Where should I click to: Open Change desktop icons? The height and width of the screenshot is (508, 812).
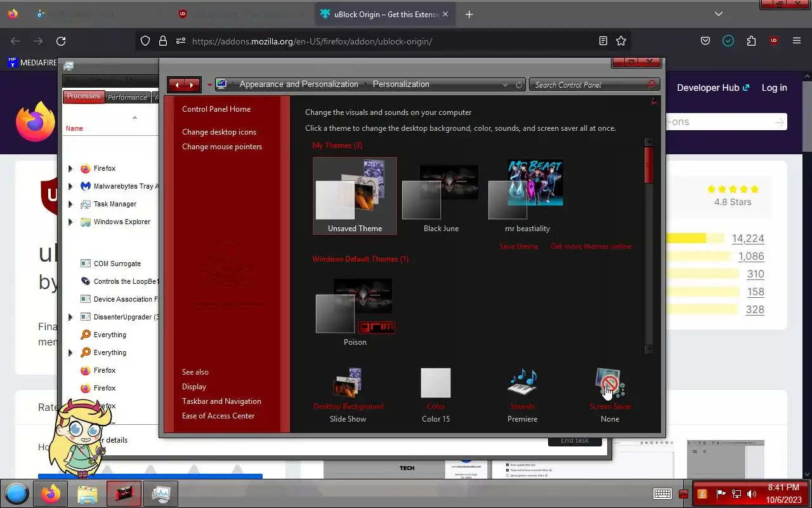tap(219, 131)
